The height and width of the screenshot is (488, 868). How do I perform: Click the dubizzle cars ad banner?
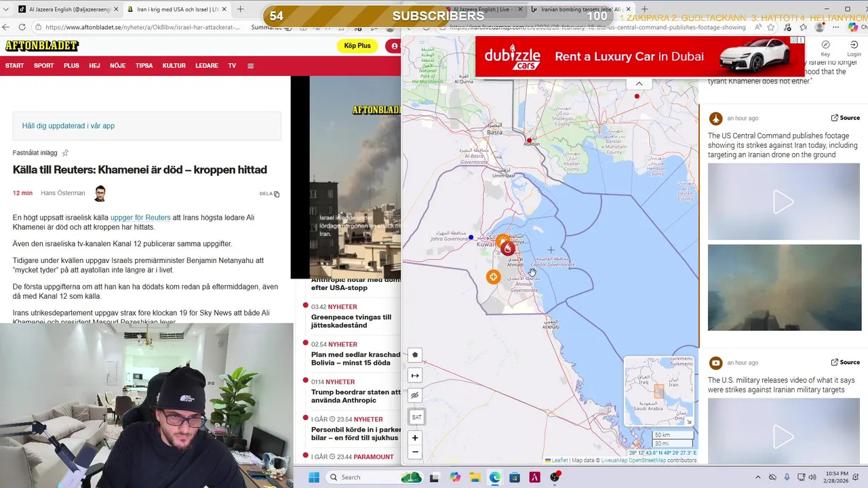[x=639, y=57]
